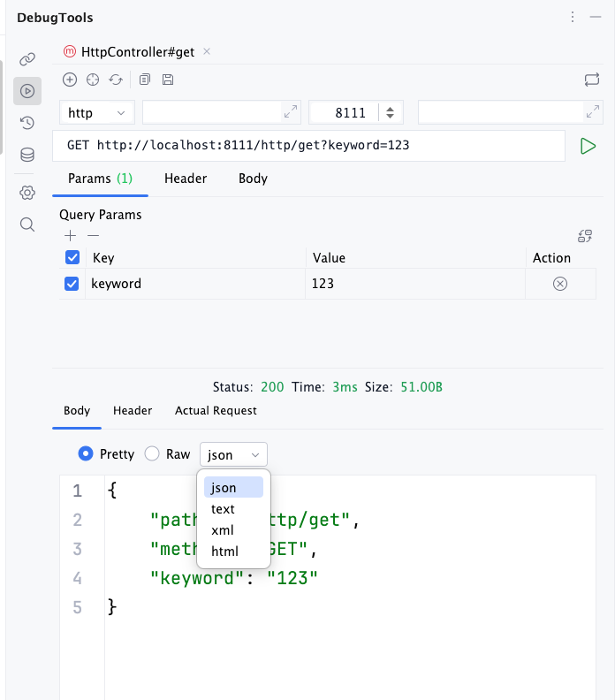
Task: Switch to the response Body tab
Action: (77, 411)
